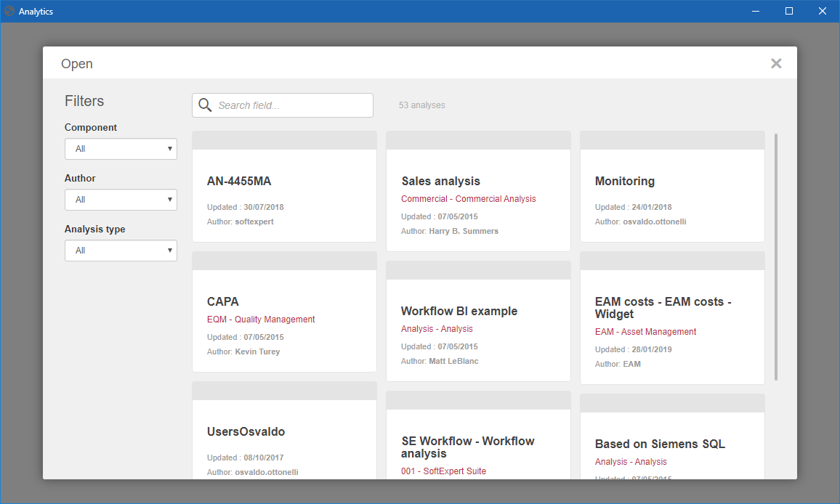Minimize the Analytics window

click(756, 11)
